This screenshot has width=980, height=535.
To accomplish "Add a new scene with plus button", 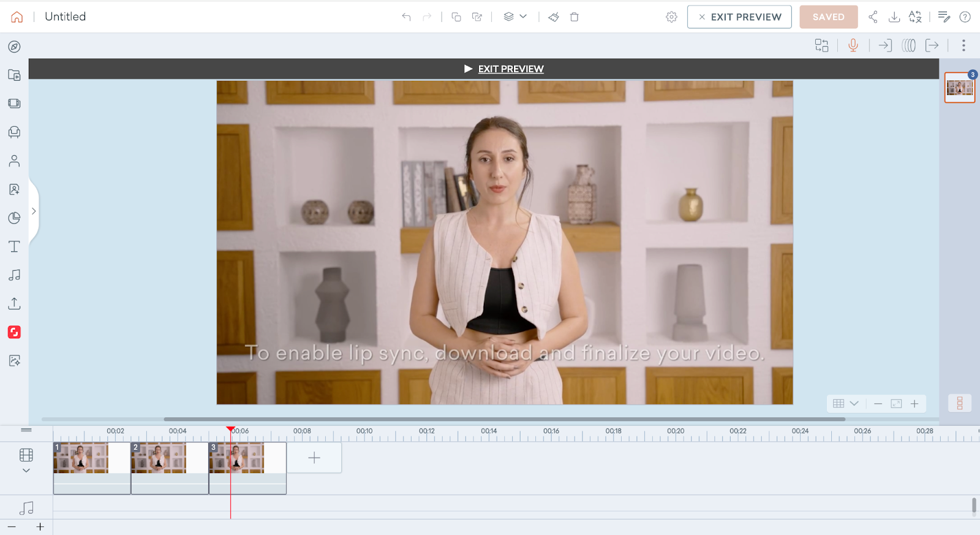I will tap(314, 458).
